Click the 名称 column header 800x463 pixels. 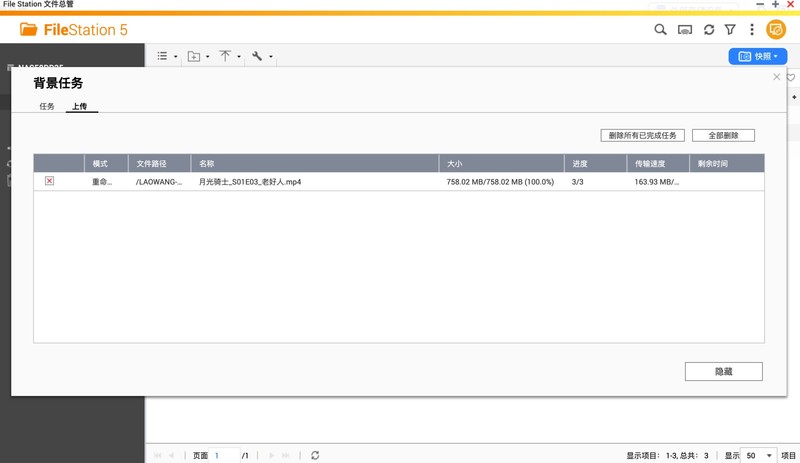[315, 163]
